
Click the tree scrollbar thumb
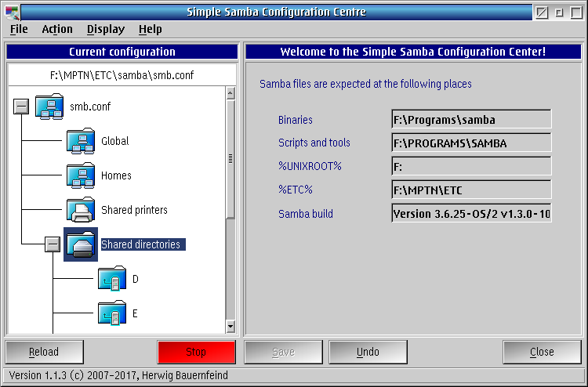tap(230, 158)
